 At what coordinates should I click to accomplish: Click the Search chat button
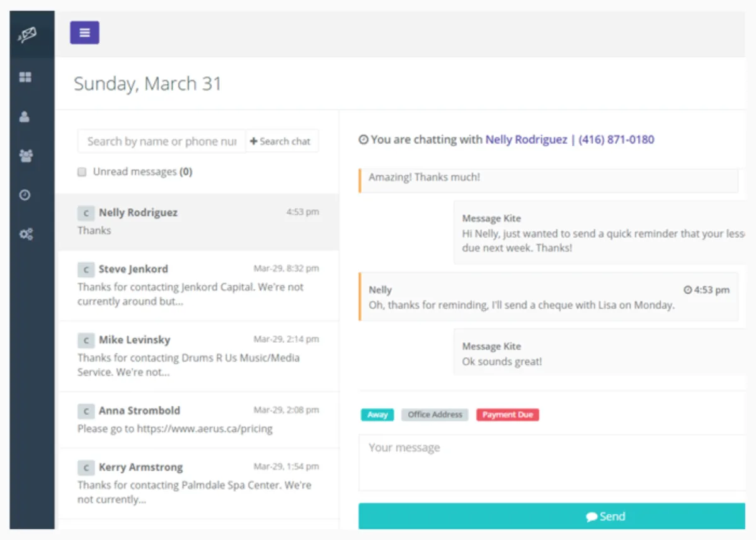coord(281,141)
